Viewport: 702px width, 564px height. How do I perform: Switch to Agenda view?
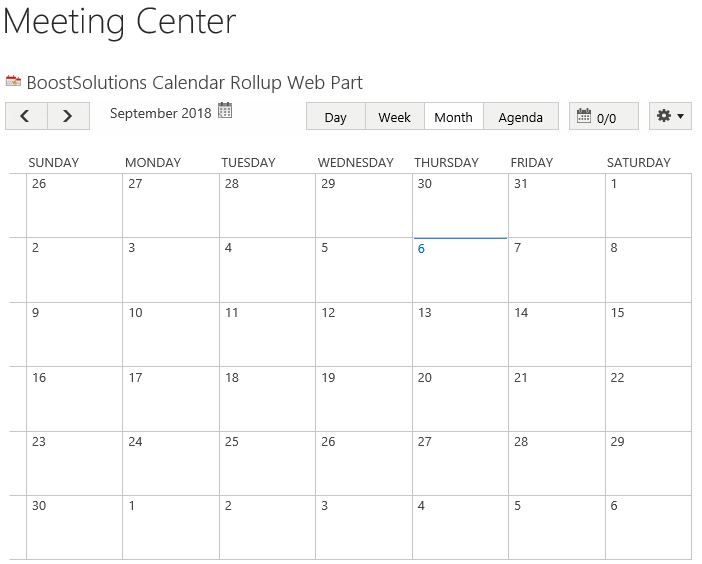(x=521, y=116)
